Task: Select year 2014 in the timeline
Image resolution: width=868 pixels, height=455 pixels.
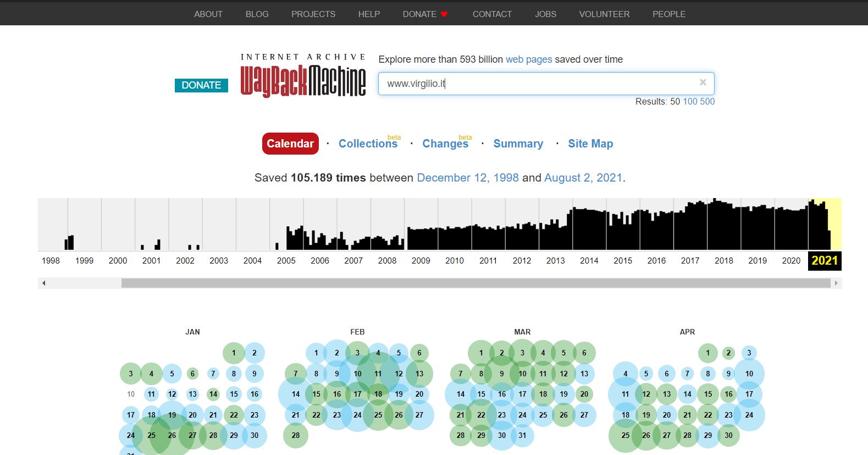Action: (589, 261)
